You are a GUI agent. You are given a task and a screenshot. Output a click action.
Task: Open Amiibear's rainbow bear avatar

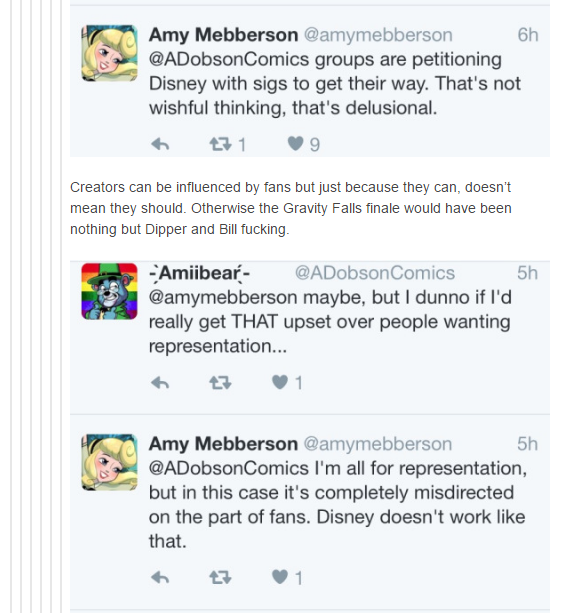[109, 291]
